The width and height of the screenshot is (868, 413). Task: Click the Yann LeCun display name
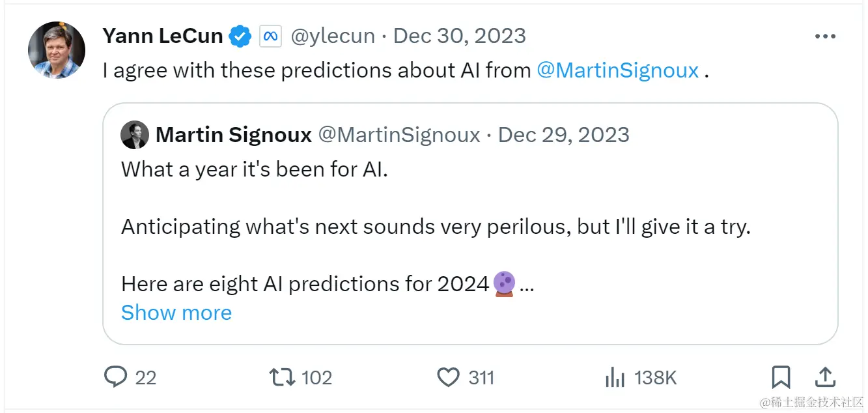(x=162, y=36)
